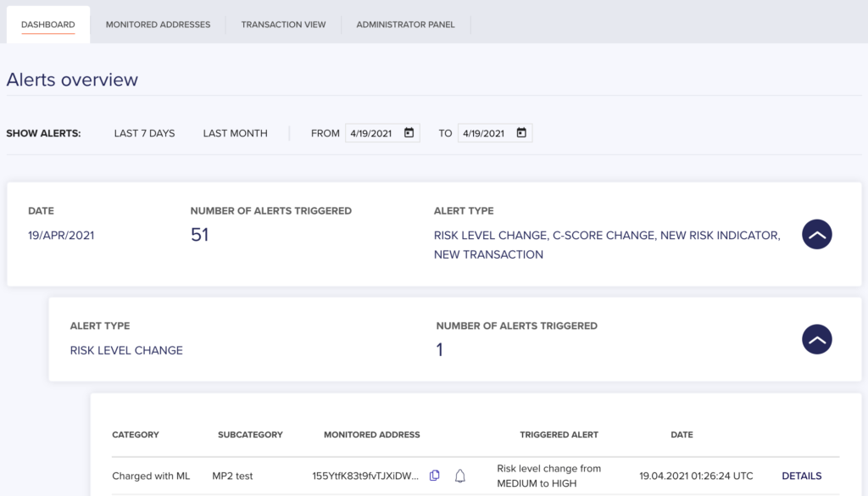Click the monitored address 155YtfK83t9fvTJXiDW text

[365, 476]
